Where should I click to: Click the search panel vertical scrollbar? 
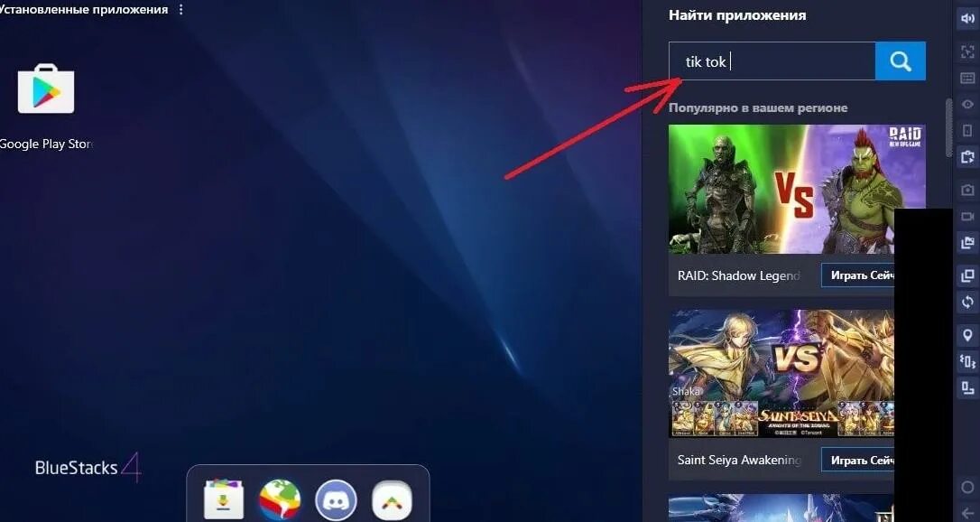(948, 128)
